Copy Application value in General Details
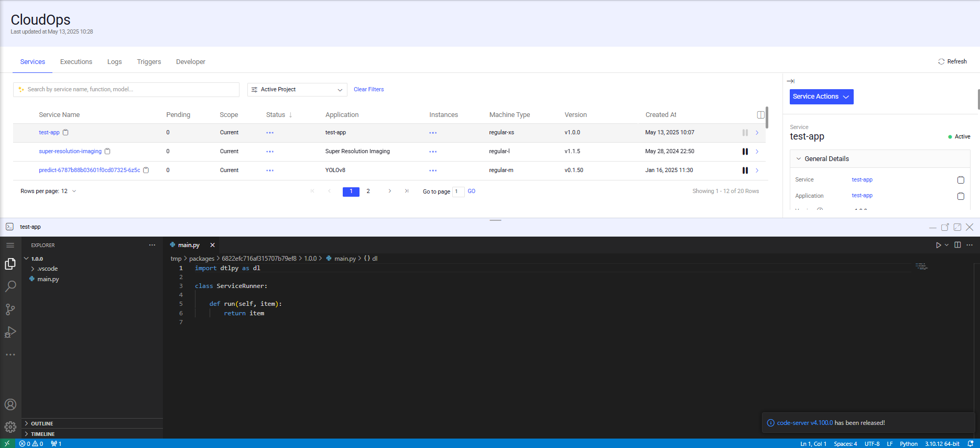980x448 pixels. click(961, 196)
